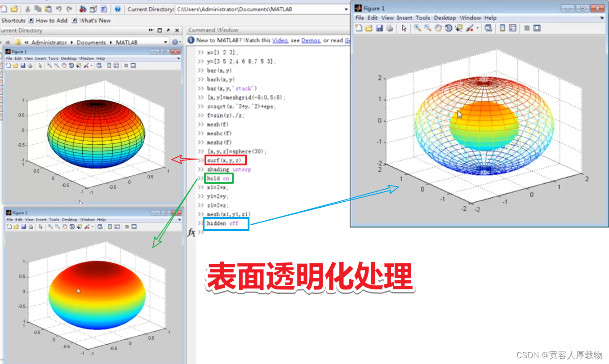Open Edit menu in mesh-sphere Figure window

pos(373,18)
